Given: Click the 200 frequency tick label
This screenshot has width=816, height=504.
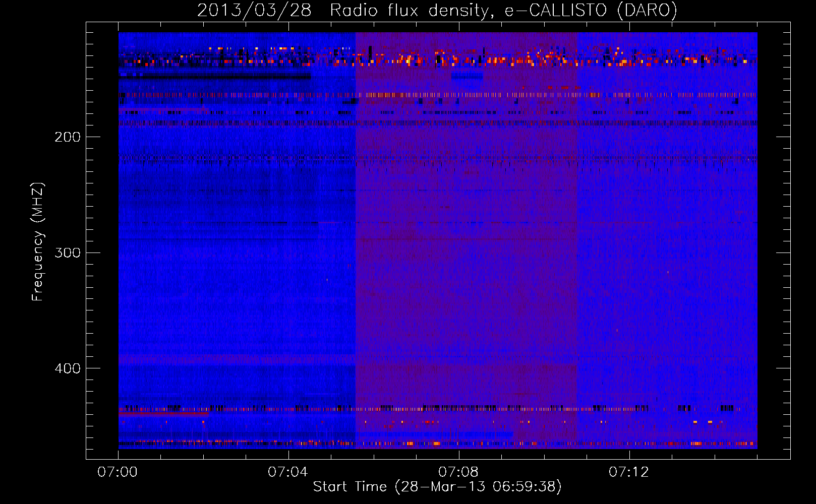Looking at the screenshot, I should click(x=68, y=137).
